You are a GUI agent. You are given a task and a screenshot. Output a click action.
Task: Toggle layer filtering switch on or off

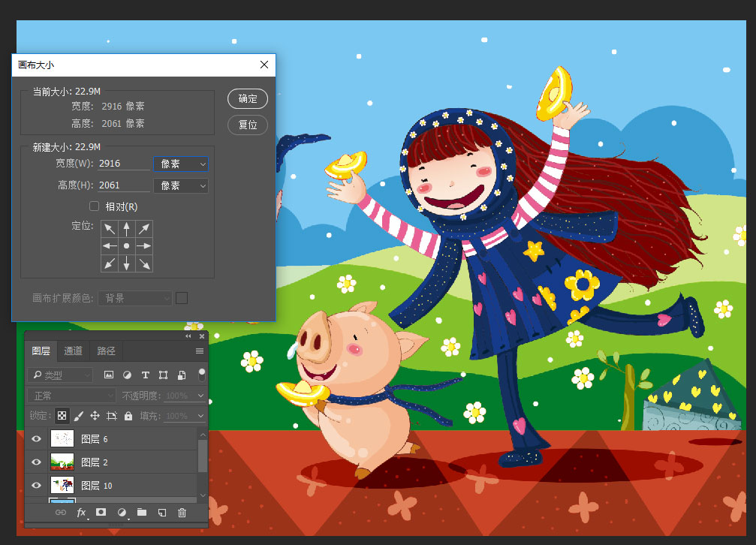click(202, 375)
